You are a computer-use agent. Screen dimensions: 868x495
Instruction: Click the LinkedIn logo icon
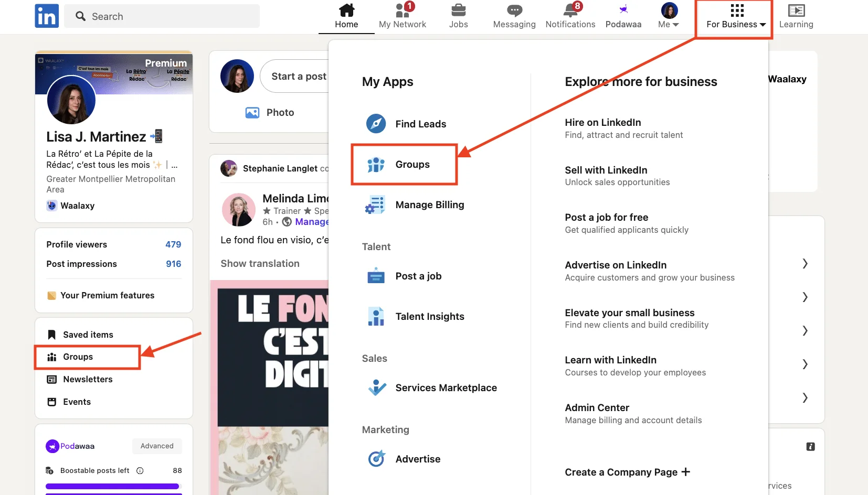click(47, 16)
